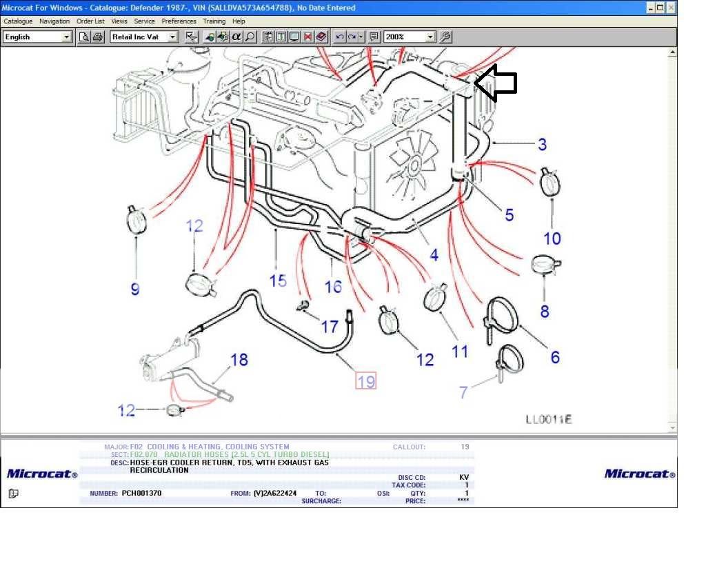Click section link F02.070 Radiator Hoses
Image resolution: width=706 pixels, height=588 pixels.
(x=230, y=454)
